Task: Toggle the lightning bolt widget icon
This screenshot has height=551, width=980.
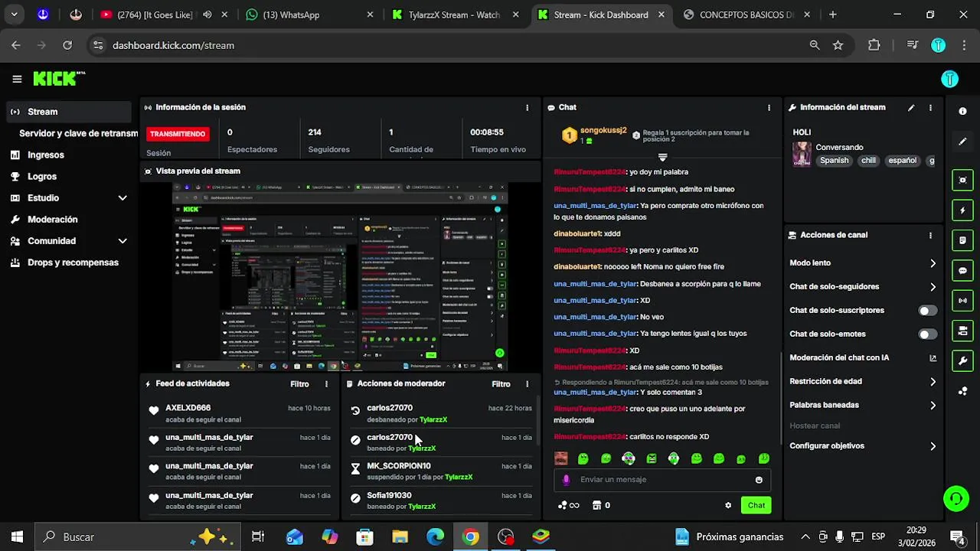Action: pos(962,210)
